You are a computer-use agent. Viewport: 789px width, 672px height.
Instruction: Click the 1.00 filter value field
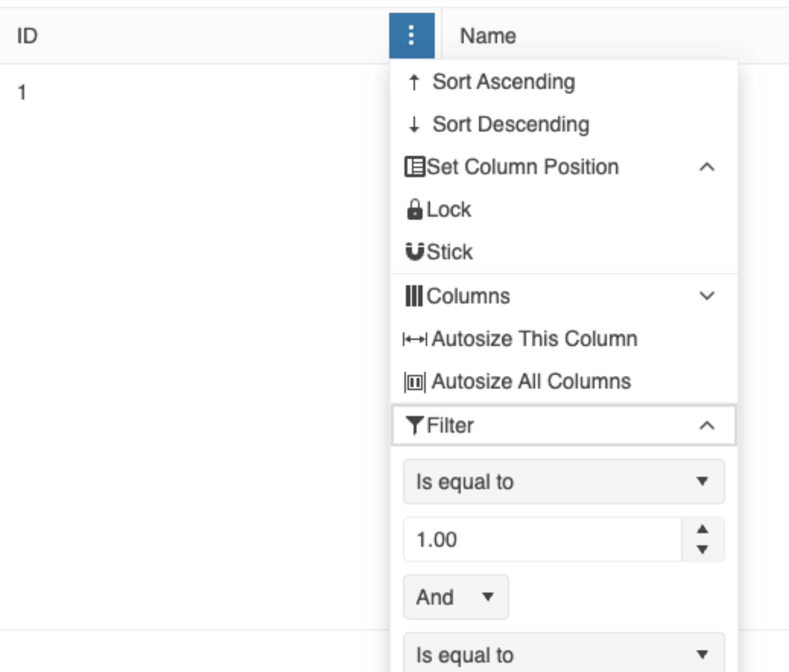(x=542, y=540)
